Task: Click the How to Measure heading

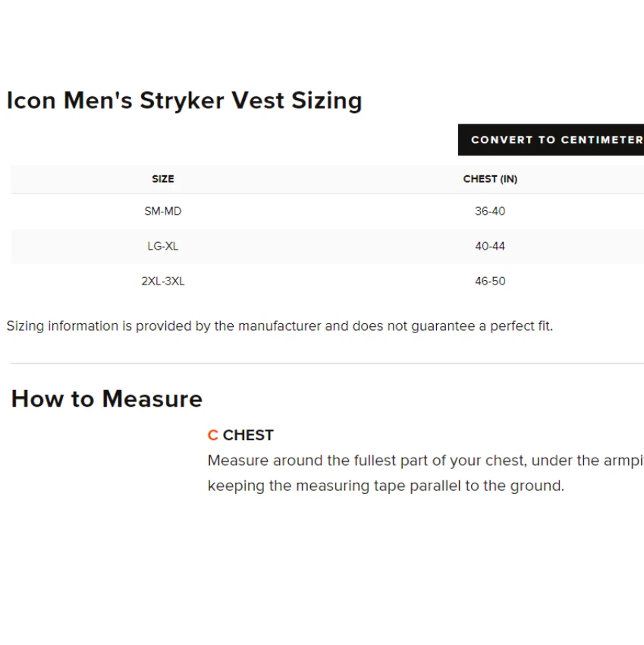Action: coord(107,398)
